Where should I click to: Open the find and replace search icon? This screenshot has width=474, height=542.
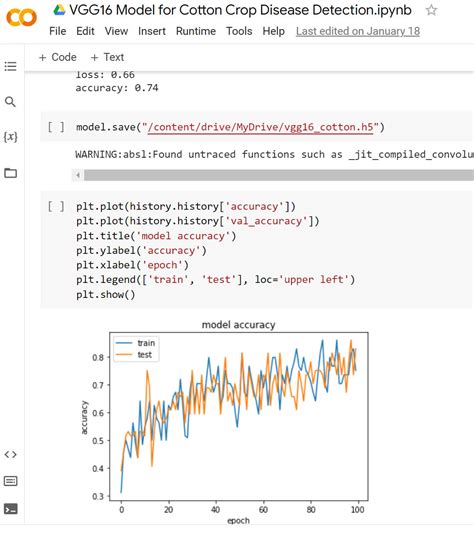point(10,102)
